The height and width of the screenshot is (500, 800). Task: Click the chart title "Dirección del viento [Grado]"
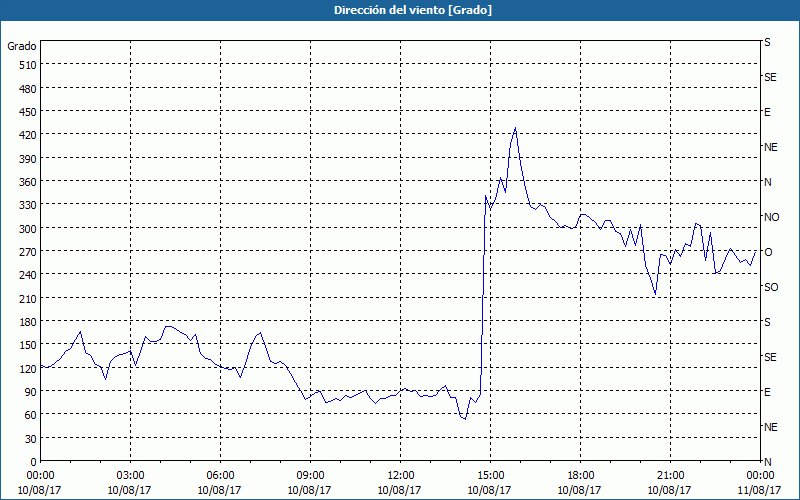tap(413, 10)
